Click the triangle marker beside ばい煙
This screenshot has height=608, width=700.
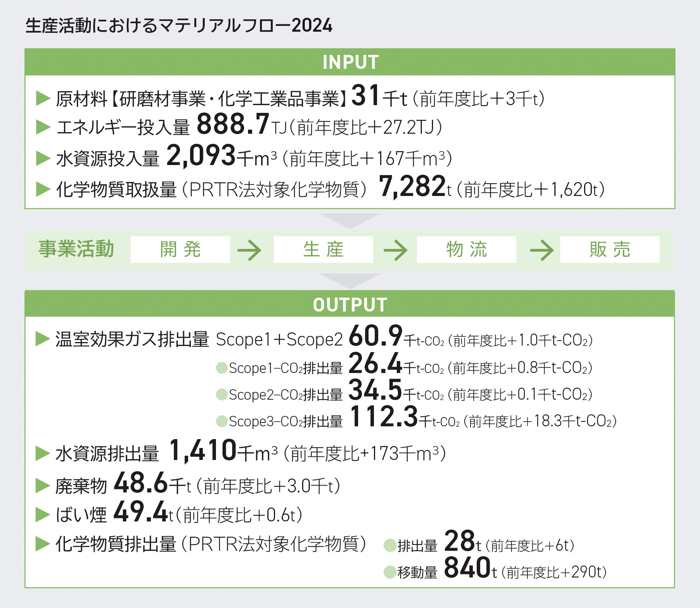(42, 515)
